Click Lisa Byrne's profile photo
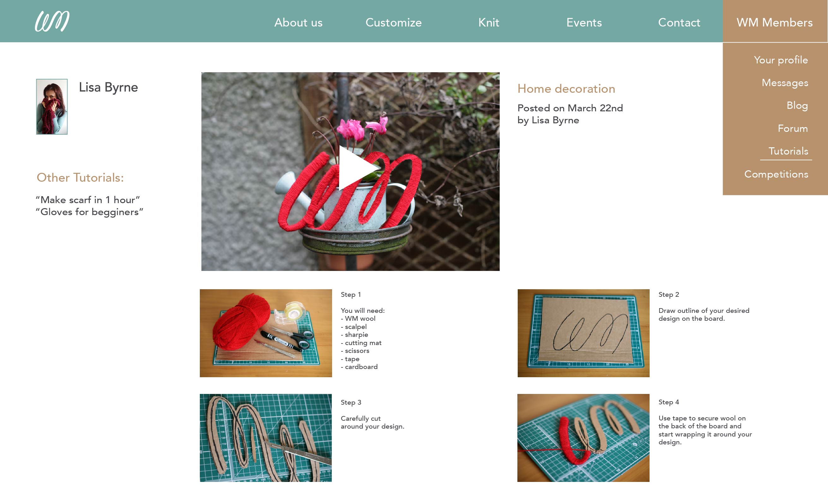 (x=52, y=107)
